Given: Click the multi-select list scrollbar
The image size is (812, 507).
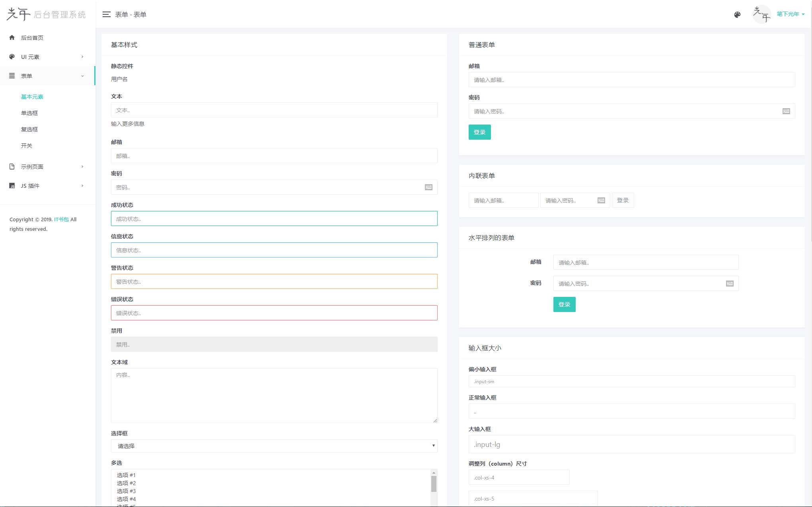Looking at the screenshot, I should [x=434, y=484].
